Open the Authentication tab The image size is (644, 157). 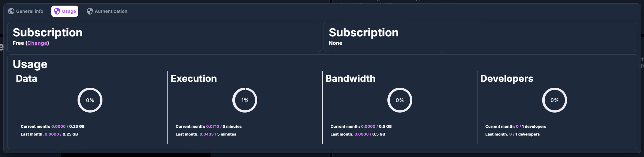(x=111, y=11)
